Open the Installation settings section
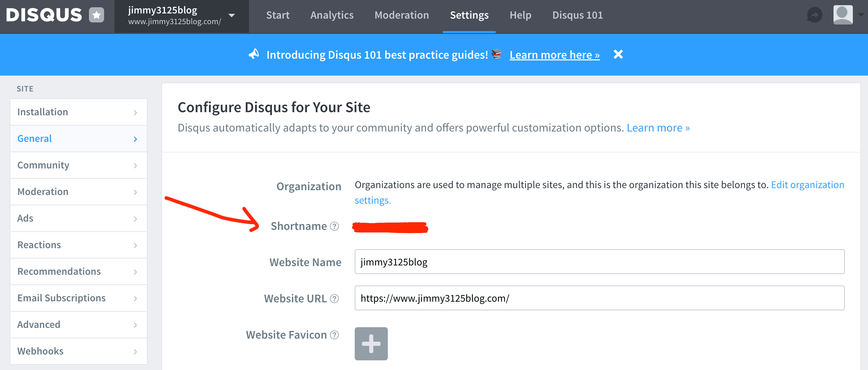The image size is (868, 370). [79, 112]
